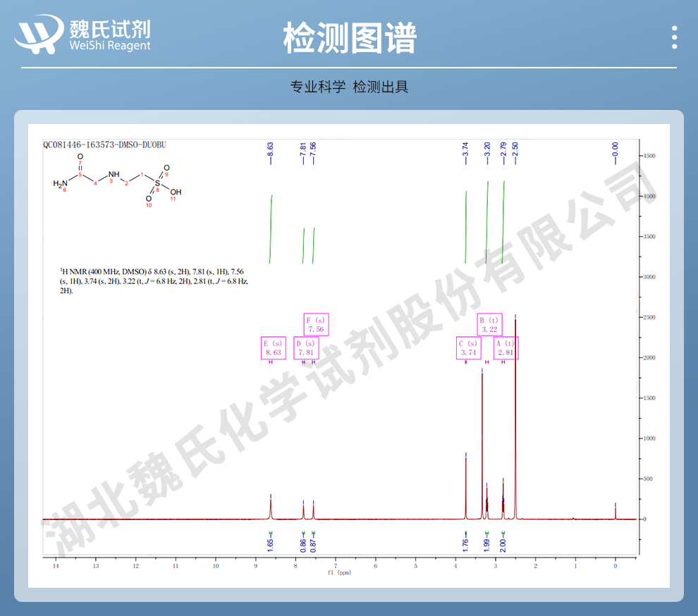Viewport: 698px width, 616px height.
Task: Click the 14 ppm axis tick label
Action: pos(56,566)
